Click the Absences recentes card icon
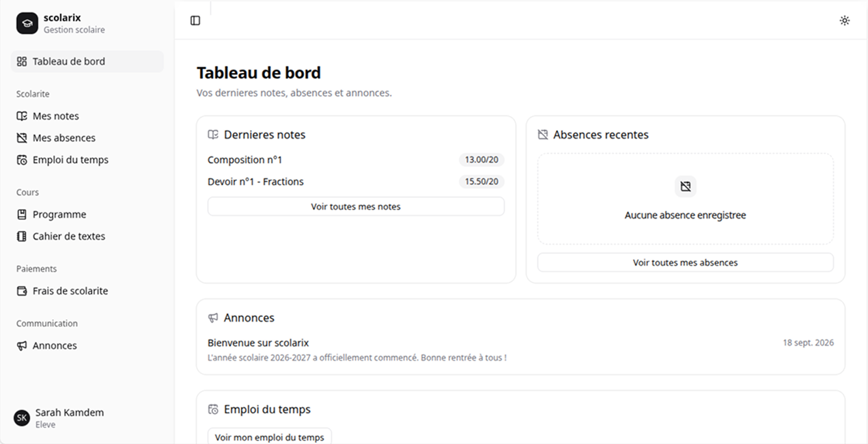 tap(543, 135)
